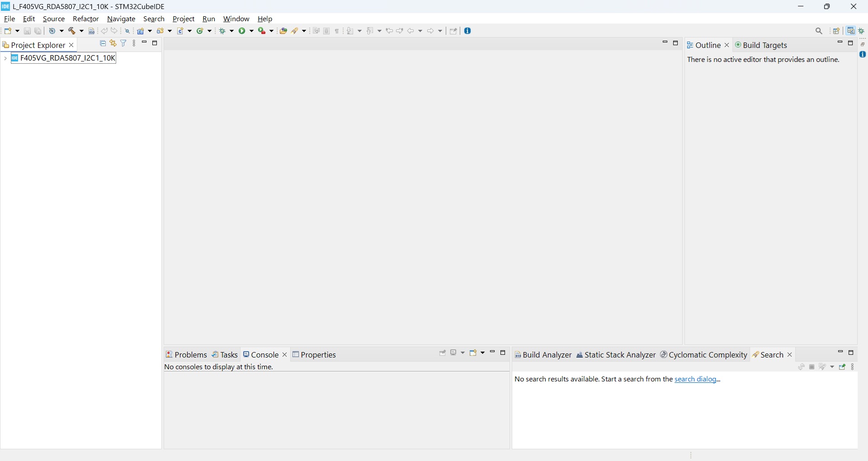Open the Window menu
Viewport: 868px width, 461px height.
(236, 19)
